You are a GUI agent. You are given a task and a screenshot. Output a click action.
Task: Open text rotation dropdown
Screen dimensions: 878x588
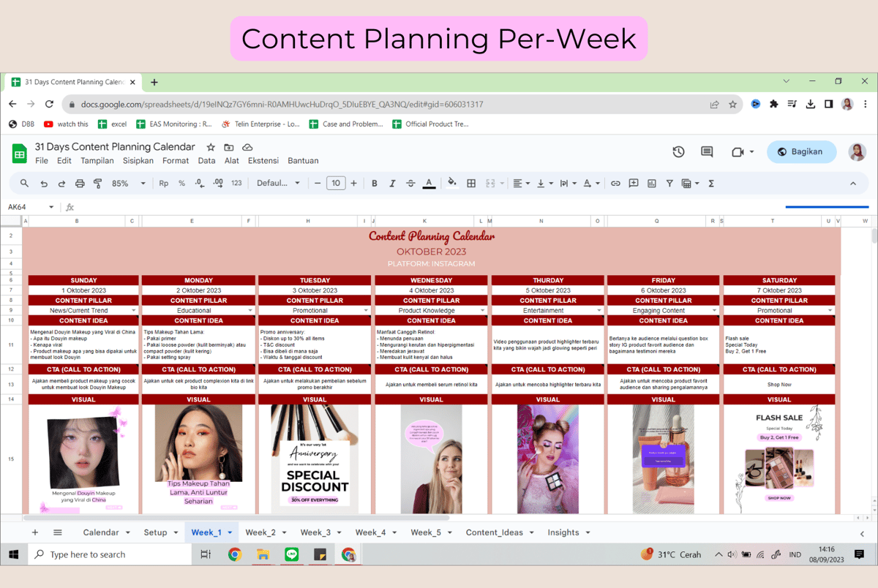(591, 184)
